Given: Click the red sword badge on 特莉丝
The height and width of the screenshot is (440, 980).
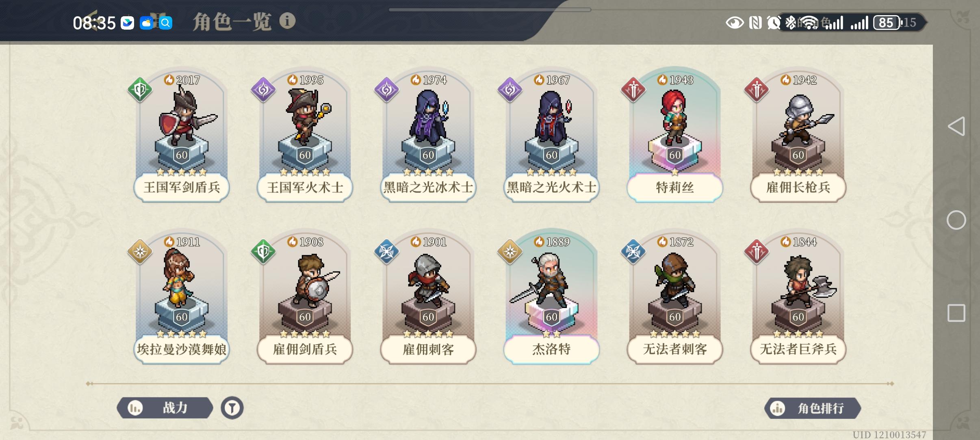Looking at the screenshot, I should tap(633, 90).
